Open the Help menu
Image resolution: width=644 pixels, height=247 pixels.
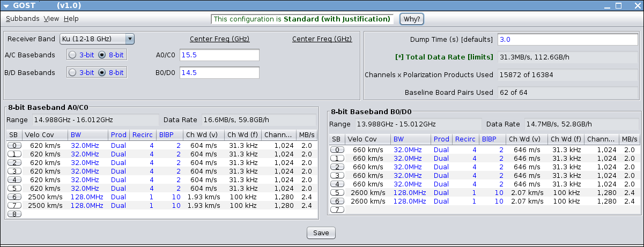click(71, 19)
